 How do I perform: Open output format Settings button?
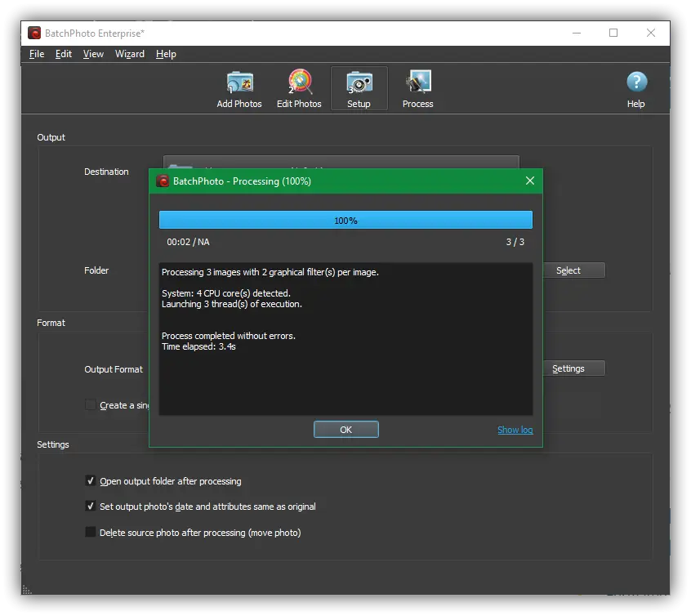pyautogui.click(x=573, y=368)
